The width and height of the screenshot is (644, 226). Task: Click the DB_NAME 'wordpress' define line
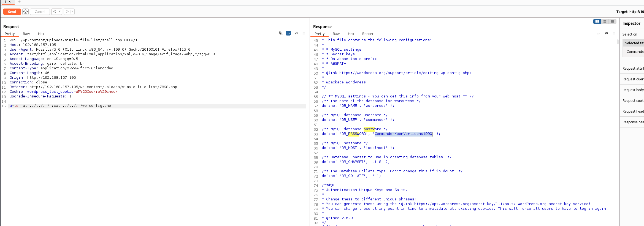tap(358, 106)
